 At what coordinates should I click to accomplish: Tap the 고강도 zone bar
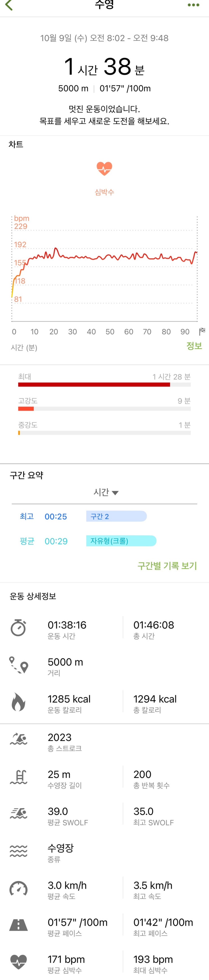click(x=104, y=409)
